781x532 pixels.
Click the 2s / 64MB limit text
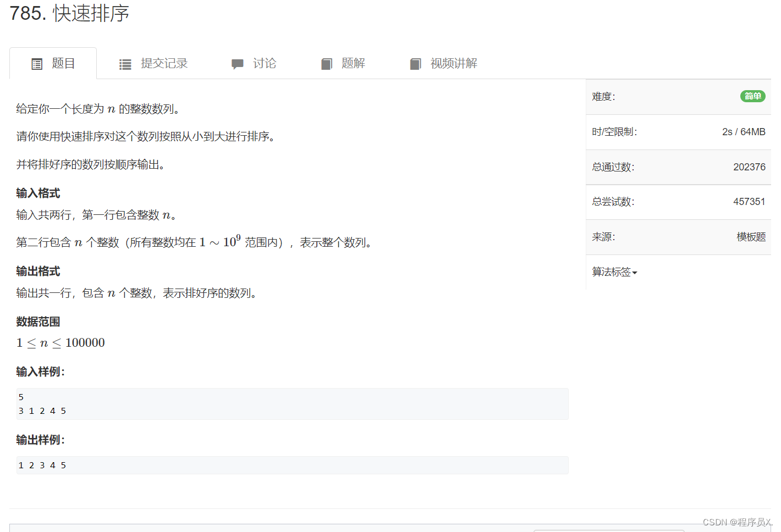tap(744, 131)
